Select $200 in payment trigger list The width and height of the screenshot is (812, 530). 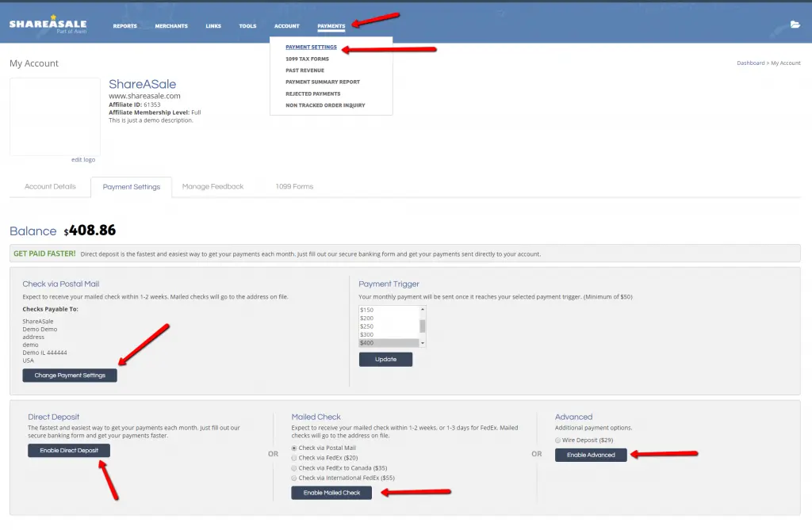click(389, 318)
